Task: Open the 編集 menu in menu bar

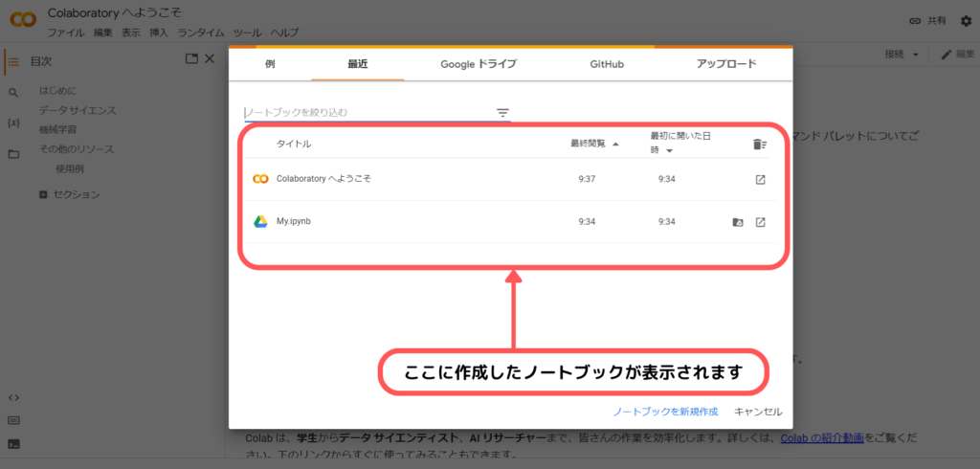Action: [103, 33]
